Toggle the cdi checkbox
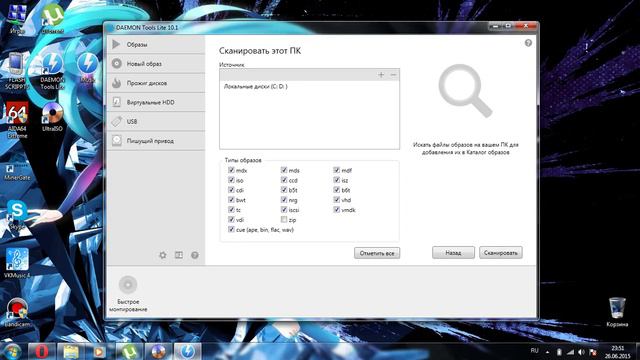 tap(231, 190)
